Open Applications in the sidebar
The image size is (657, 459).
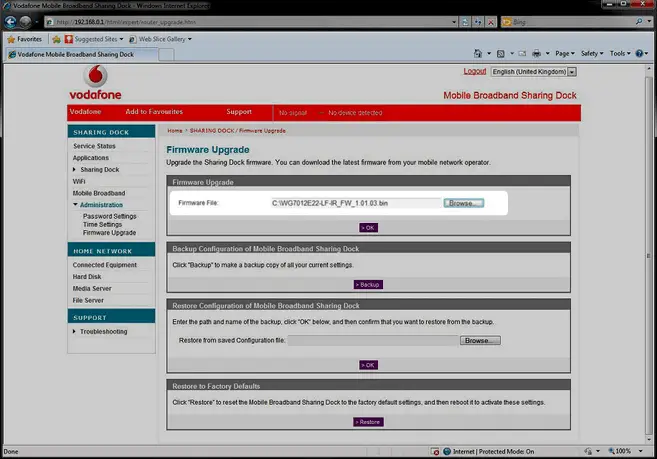[91, 158]
